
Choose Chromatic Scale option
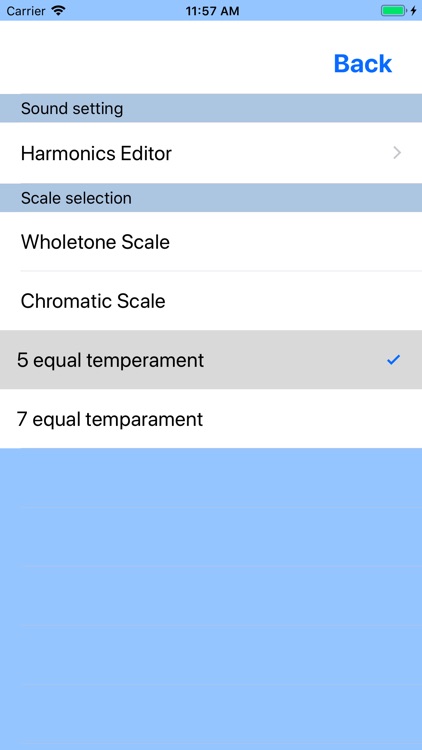(x=211, y=301)
